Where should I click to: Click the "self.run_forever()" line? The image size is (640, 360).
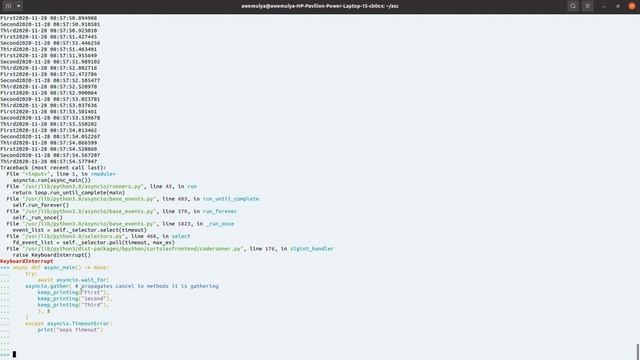click(40, 205)
